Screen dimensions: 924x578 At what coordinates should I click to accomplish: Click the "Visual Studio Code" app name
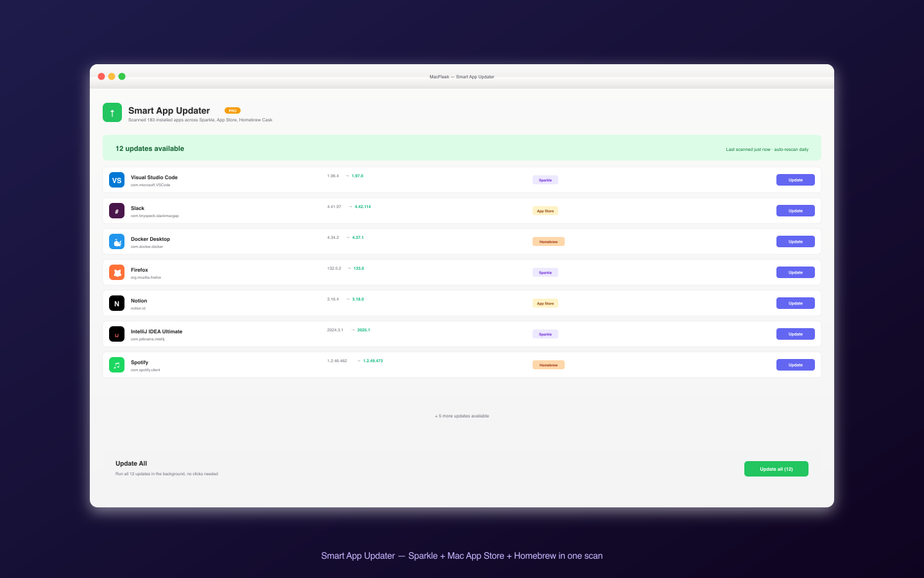coord(154,177)
